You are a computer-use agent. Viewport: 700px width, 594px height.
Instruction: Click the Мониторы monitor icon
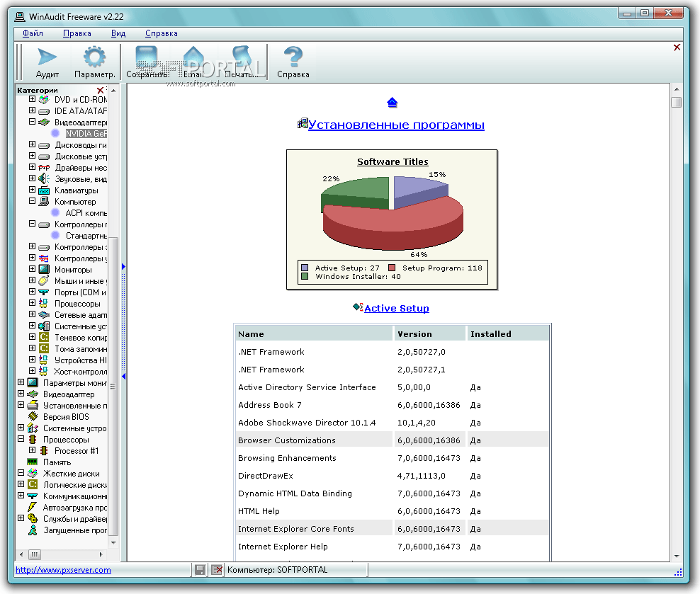pos(44,269)
